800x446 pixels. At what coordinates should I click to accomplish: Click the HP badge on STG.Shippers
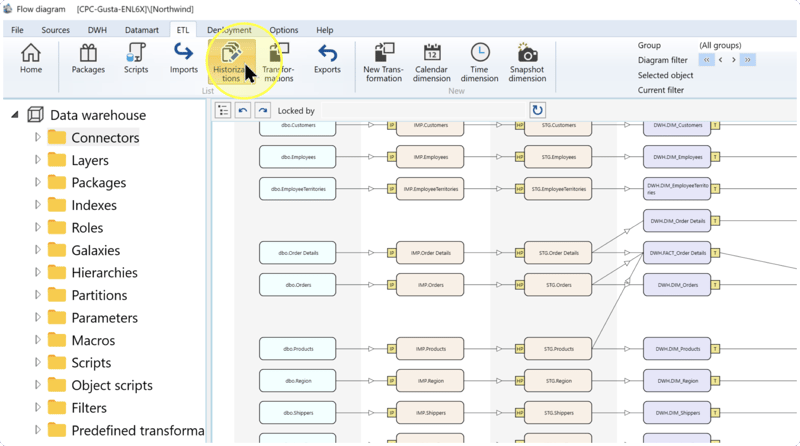[519, 413]
